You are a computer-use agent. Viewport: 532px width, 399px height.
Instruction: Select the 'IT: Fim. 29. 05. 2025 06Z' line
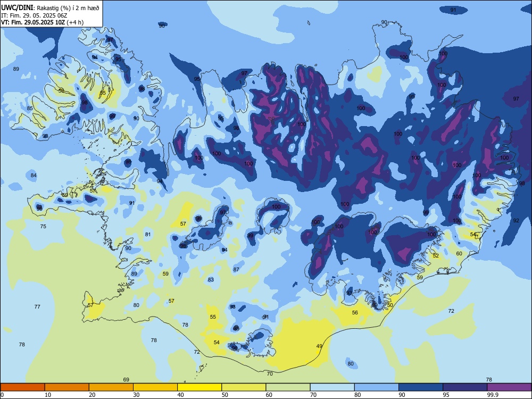pos(34,15)
